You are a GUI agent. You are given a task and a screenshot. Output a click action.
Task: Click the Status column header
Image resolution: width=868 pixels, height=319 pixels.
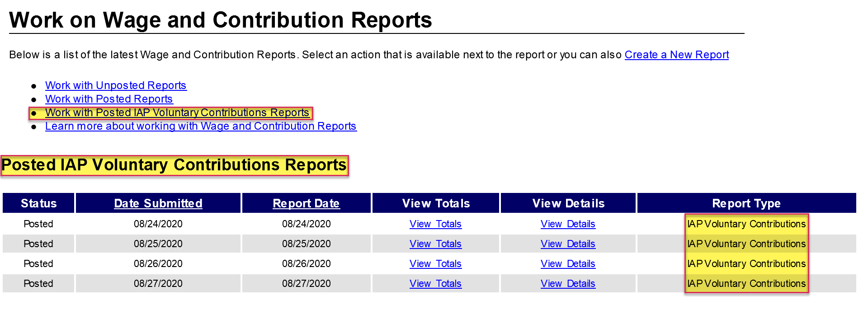[38, 203]
